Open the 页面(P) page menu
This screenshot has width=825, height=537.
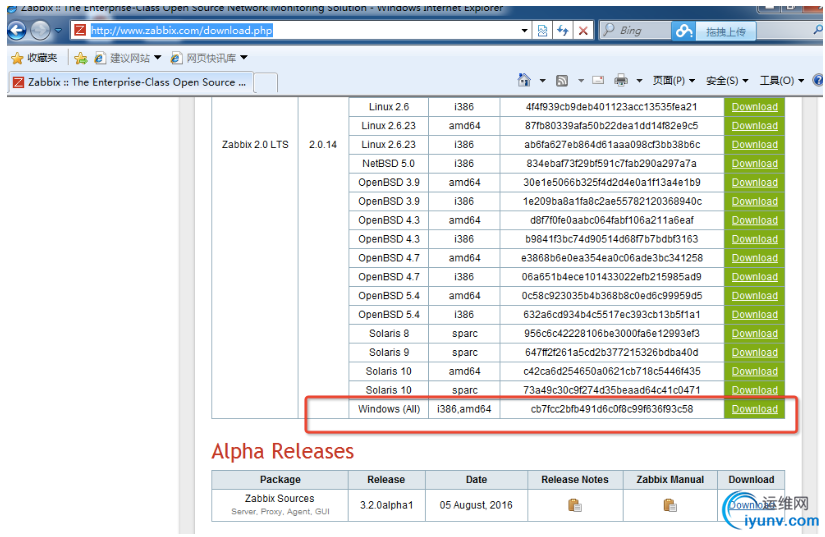point(673,80)
